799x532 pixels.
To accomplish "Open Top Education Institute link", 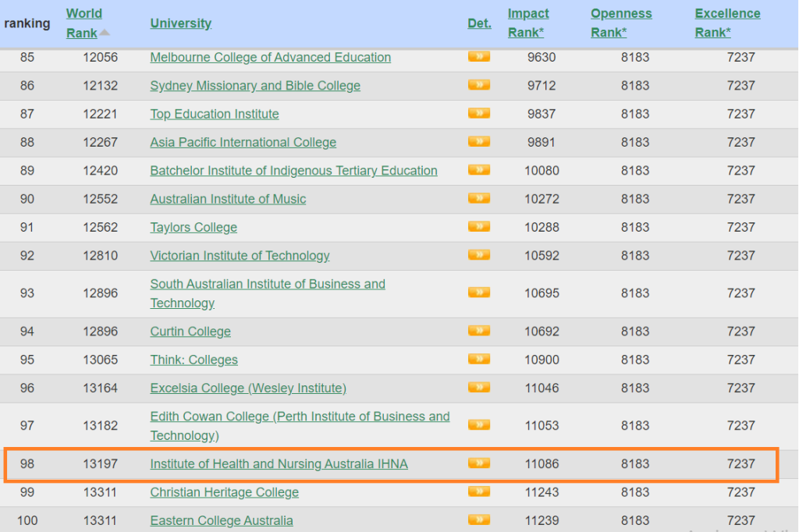I will click(214, 114).
